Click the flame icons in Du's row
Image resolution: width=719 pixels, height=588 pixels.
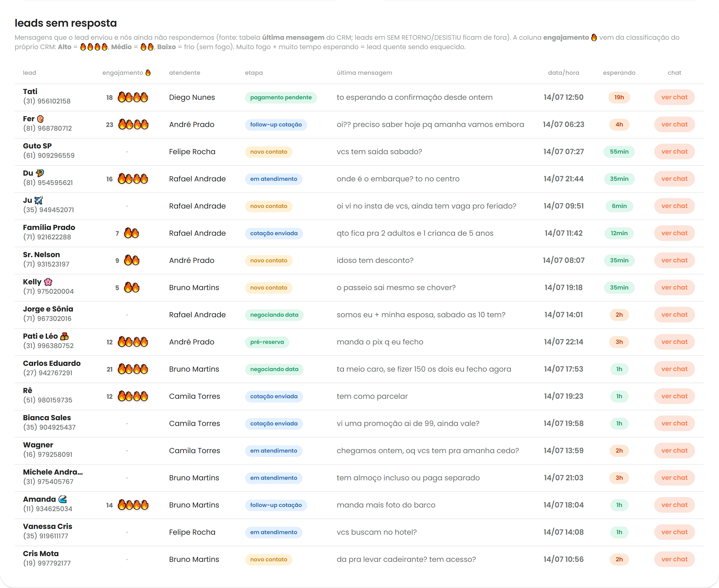pos(133,179)
